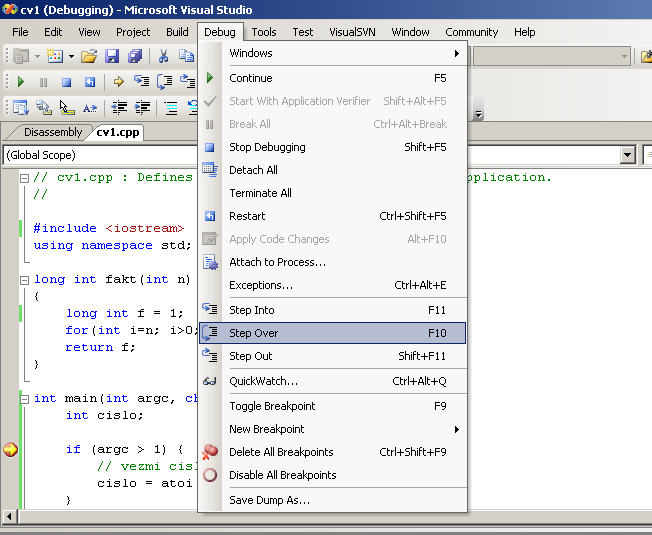Screen dimensions: 652x535
Task: Click Show Next Statement yellow arrow icon
Action: [x=119, y=81]
